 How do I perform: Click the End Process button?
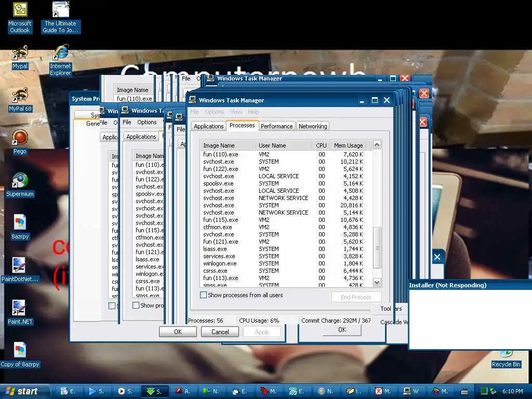(356, 297)
